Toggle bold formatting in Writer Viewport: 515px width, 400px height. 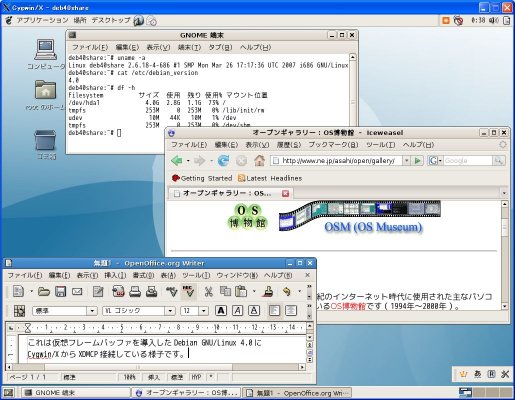[221, 311]
